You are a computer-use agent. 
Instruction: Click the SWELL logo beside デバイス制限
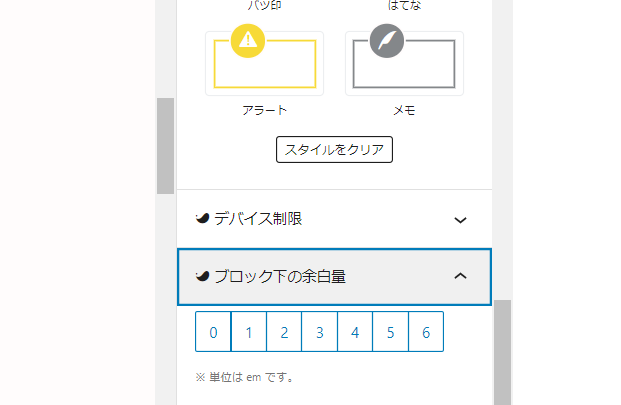coord(202,218)
